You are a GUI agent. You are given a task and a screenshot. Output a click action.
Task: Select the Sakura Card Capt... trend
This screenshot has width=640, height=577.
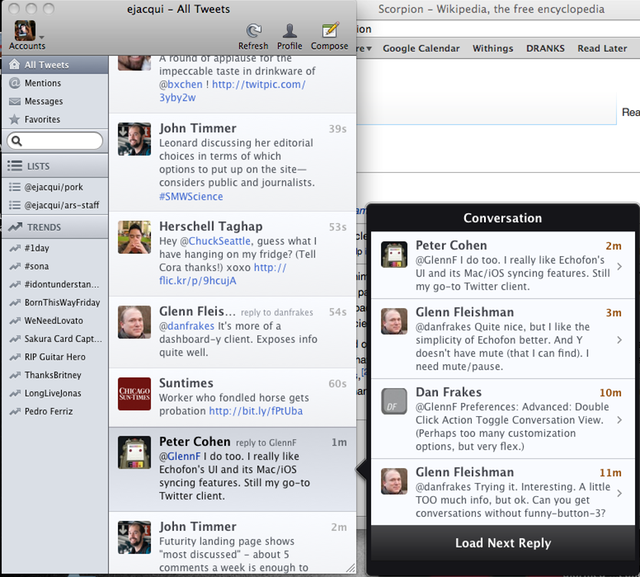[x=56, y=339]
